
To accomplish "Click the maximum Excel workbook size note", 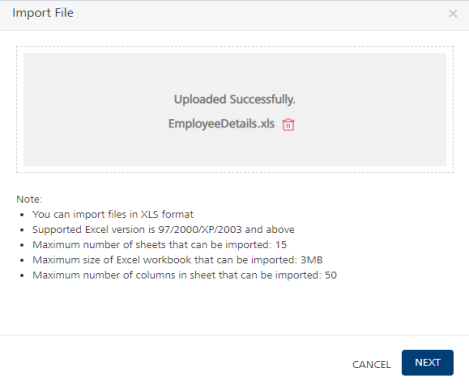I will (177, 260).
